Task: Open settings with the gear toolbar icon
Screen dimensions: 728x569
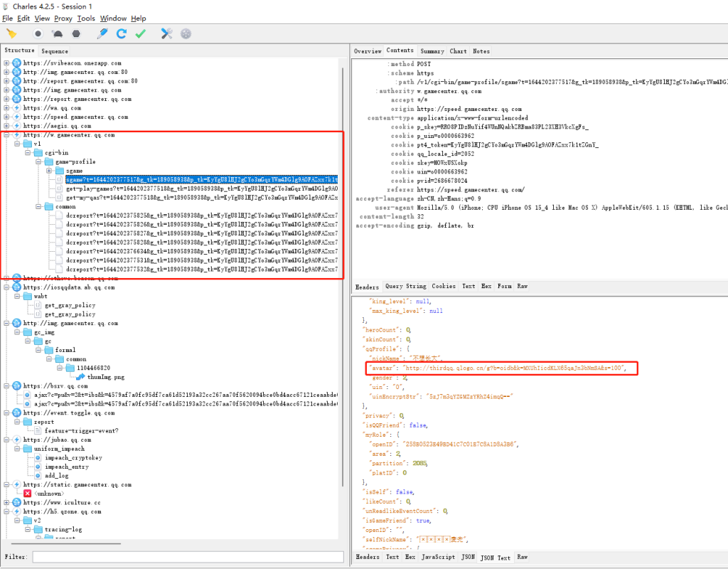Action: pos(186,33)
